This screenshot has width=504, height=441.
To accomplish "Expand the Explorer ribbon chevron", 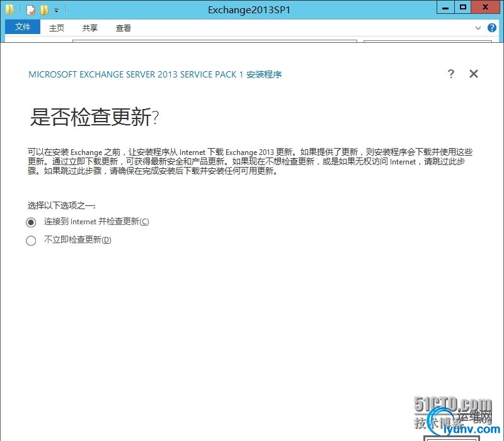I will (478, 28).
